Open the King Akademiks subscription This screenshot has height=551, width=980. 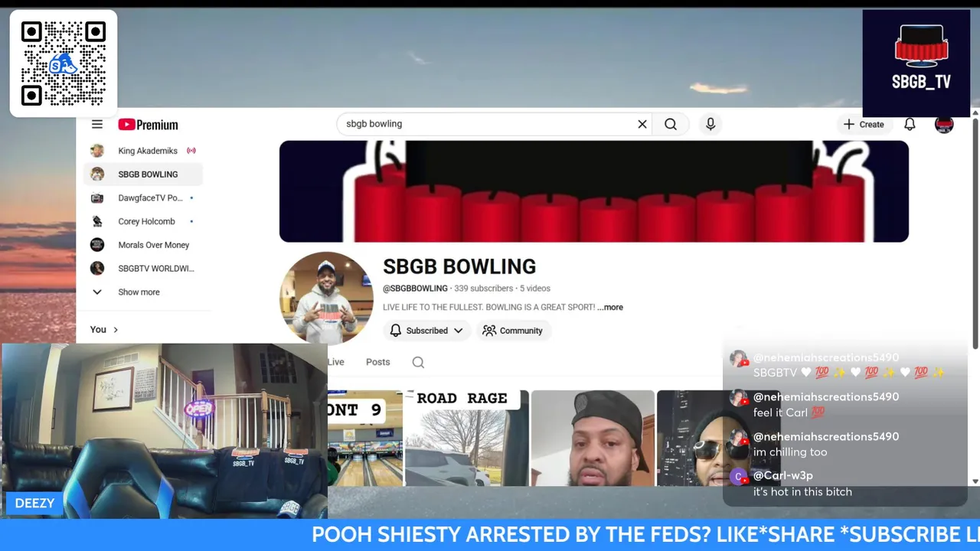[143, 151]
